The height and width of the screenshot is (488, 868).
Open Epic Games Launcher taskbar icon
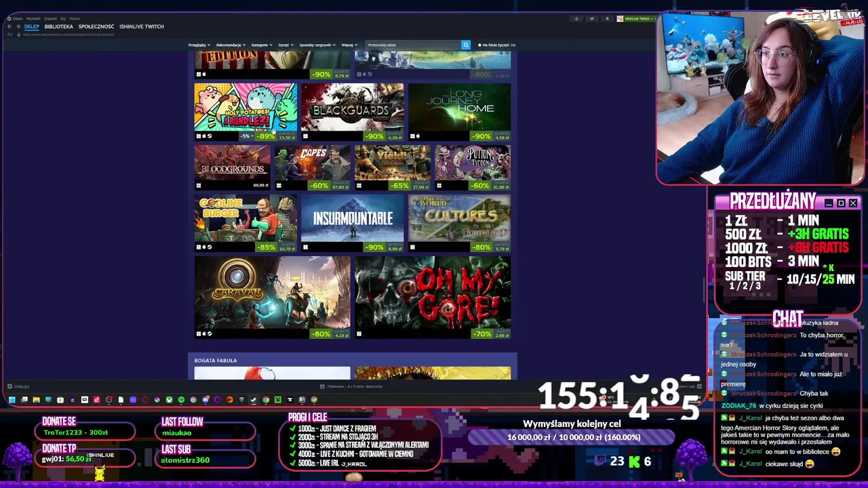pyautogui.click(x=241, y=400)
